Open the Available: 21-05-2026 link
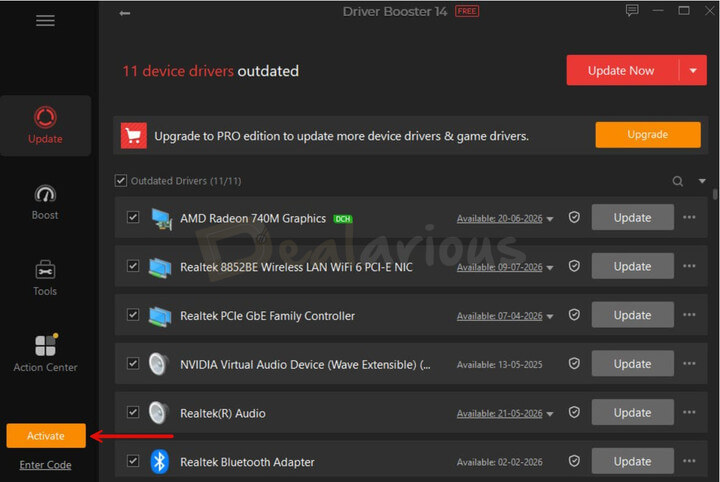This screenshot has height=482, width=720. pyautogui.click(x=499, y=413)
